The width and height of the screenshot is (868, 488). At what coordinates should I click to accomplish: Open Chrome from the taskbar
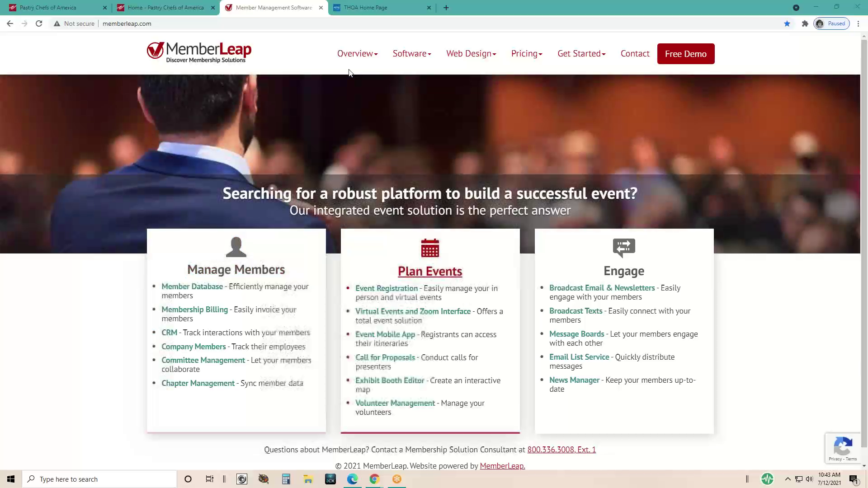point(374,479)
